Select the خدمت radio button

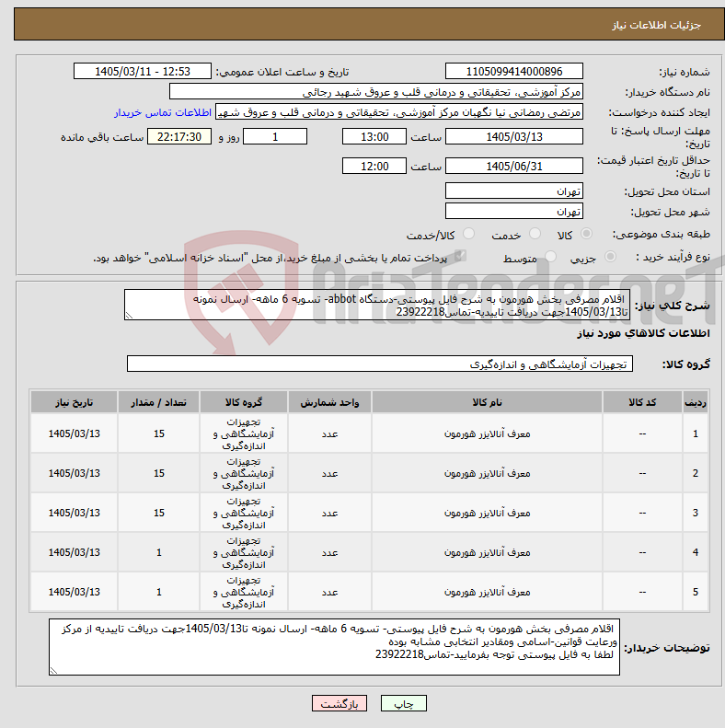click(x=535, y=234)
